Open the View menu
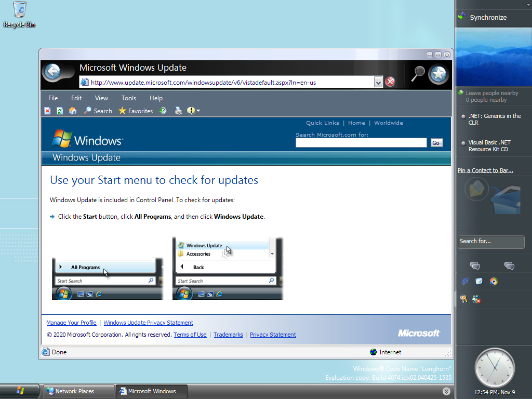532x399 pixels. pyautogui.click(x=101, y=98)
